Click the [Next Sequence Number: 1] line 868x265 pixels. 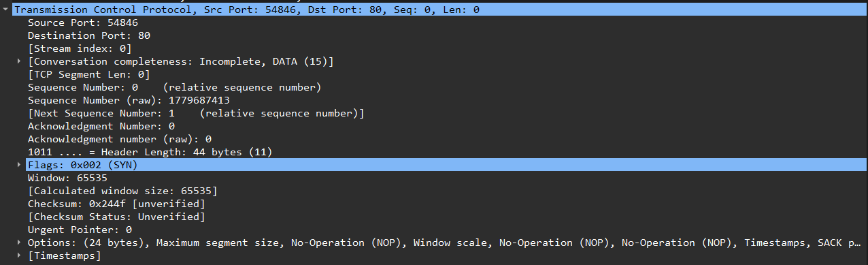pos(196,113)
